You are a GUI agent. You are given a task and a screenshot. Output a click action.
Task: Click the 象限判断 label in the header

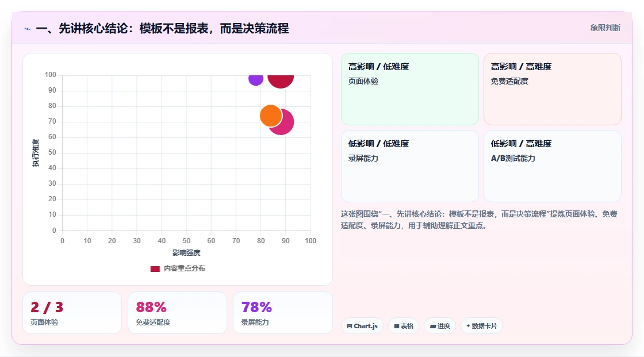[605, 28]
